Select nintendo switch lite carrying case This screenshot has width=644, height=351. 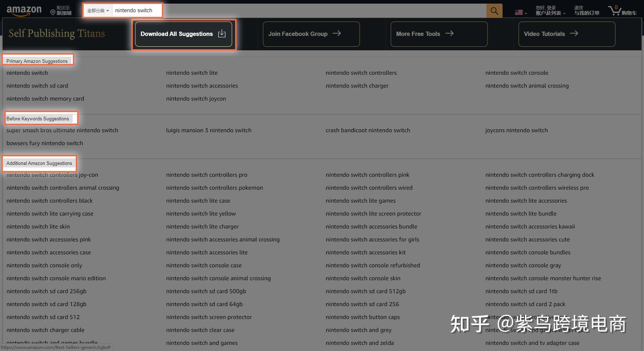(x=50, y=213)
